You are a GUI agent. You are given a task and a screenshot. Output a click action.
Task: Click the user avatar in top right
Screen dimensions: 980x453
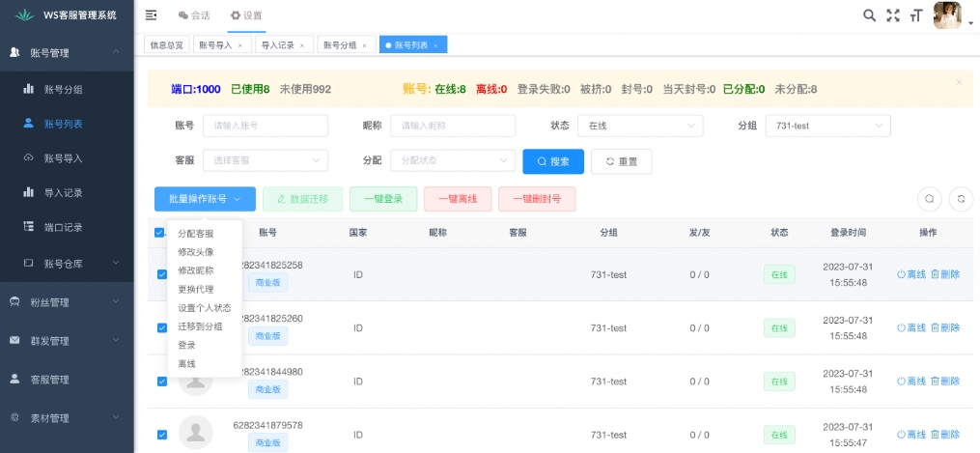pos(947,15)
